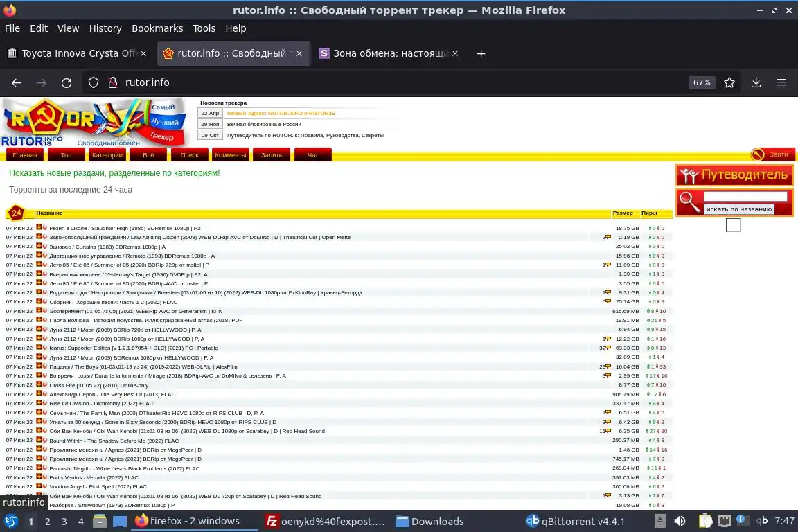Open the History menu

click(x=105, y=28)
